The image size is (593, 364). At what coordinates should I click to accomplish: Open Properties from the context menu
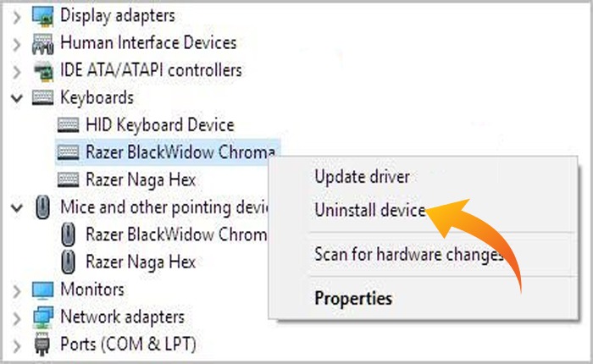pyautogui.click(x=353, y=298)
